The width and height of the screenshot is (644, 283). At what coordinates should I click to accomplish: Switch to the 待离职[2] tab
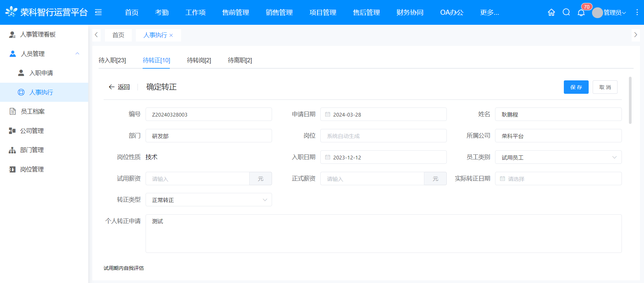(239, 60)
